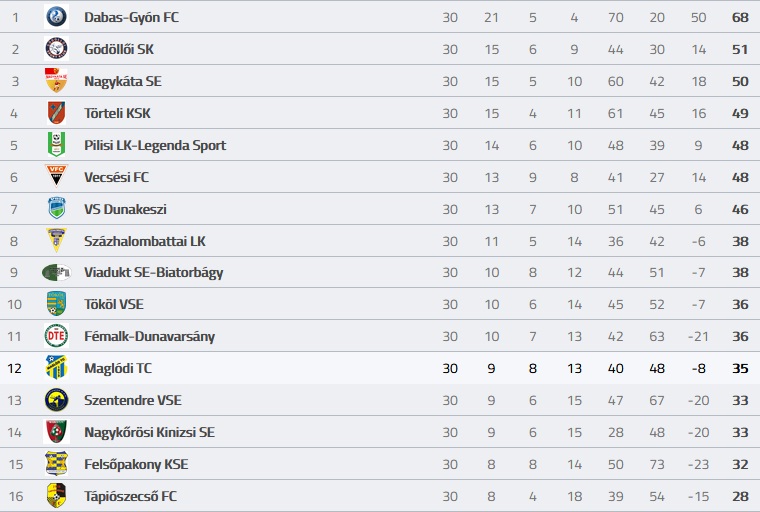
Task: Open the Szentendre VSE circular badge
Action: point(56,400)
